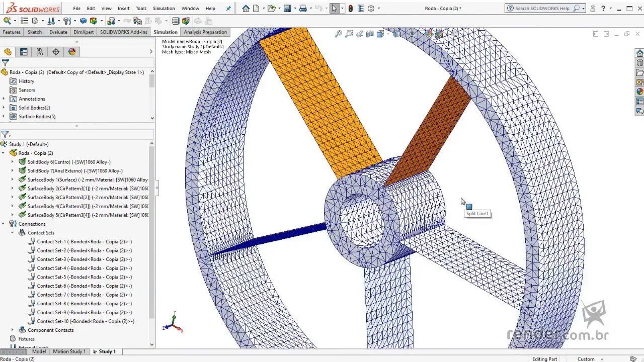The image size is (644, 362).
Task: Expand the panel flyout arrow beside manager tabs
Action: coord(151,52)
